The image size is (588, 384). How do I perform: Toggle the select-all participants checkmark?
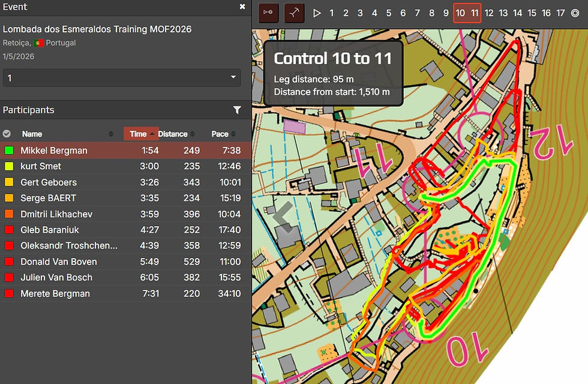click(x=7, y=134)
